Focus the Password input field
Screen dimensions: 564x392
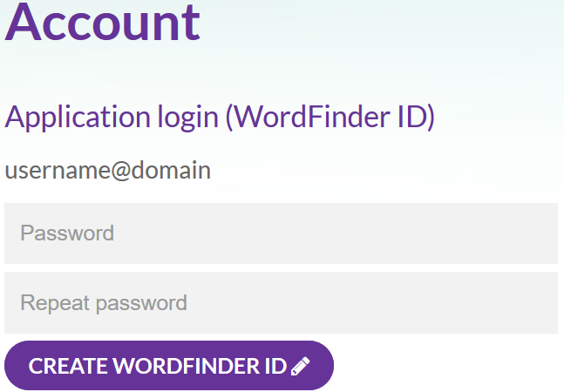(x=281, y=233)
